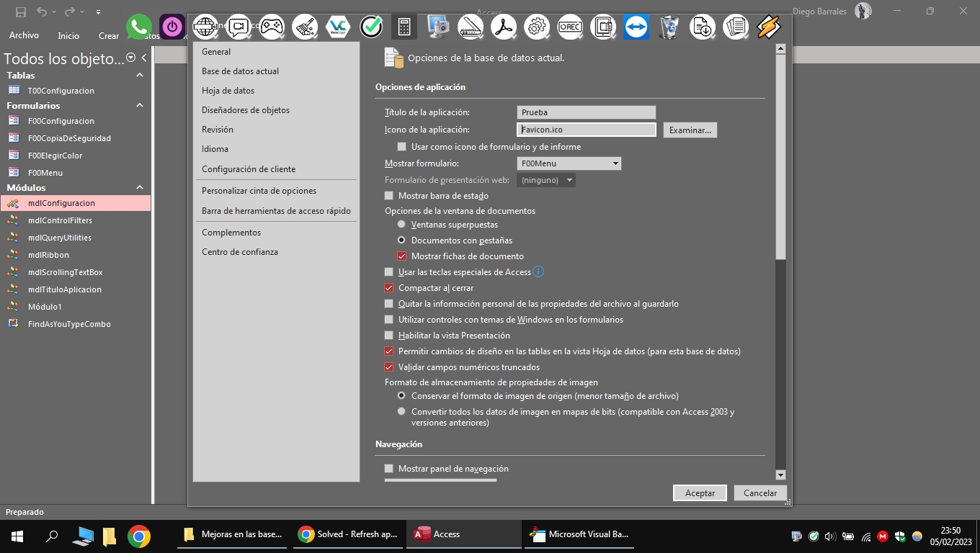
Task: Open the Recycle Bin dock icon
Action: [x=669, y=27]
